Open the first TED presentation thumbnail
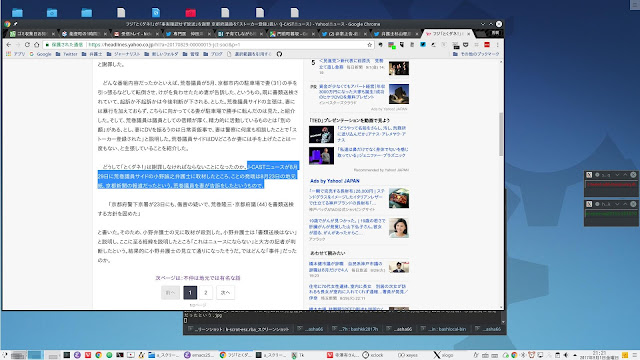Viewport: 640px width, 360px height. click(321, 134)
